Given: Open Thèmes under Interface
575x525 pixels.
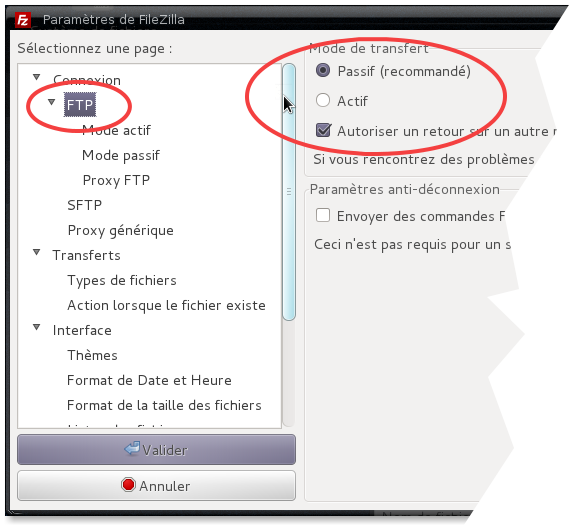Looking at the screenshot, I should [x=92, y=355].
